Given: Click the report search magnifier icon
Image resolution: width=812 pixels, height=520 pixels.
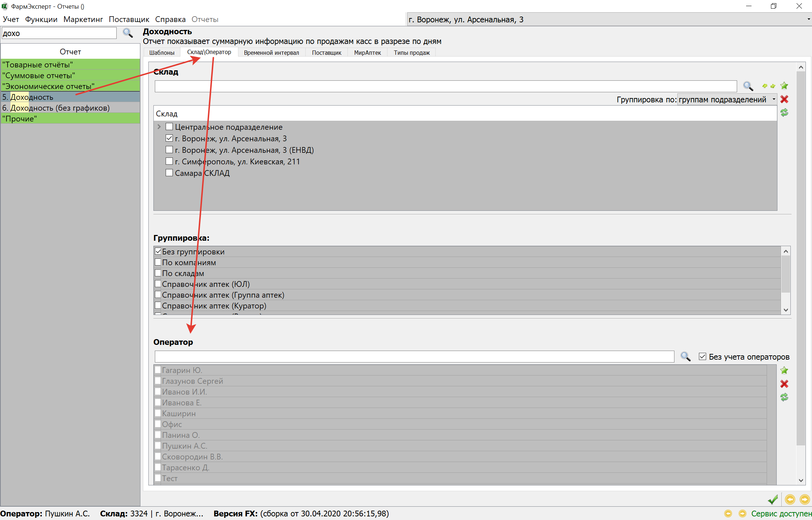Looking at the screenshot, I should point(127,33).
